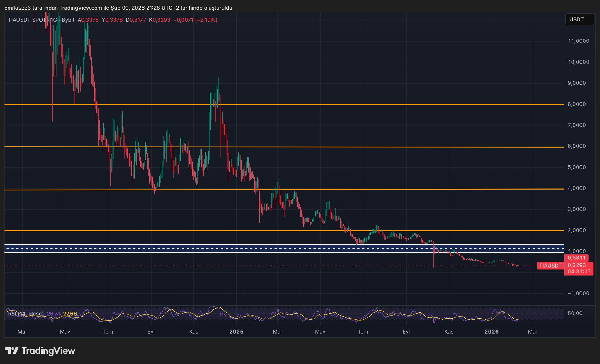Click the 0,3293 current price label
Image resolution: width=600 pixels, height=364 pixels.
click(x=577, y=265)
